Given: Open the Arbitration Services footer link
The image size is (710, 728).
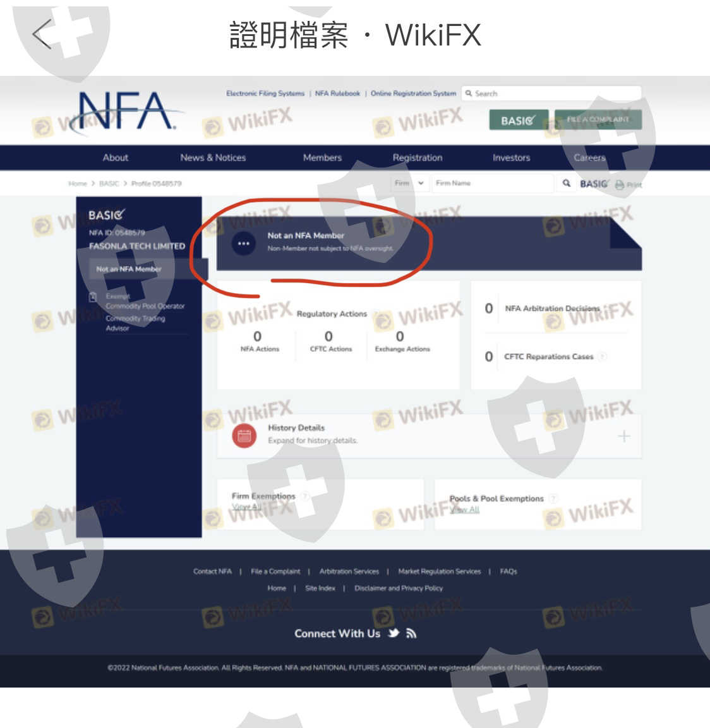Looking at the screenshot, I should click(x=349, y=571).
